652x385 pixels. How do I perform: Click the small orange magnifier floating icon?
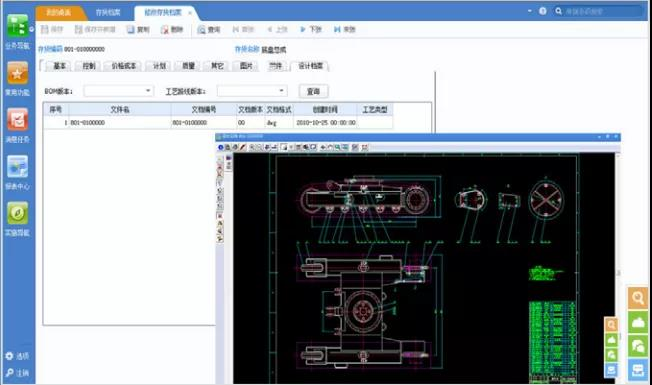[611, 324]
